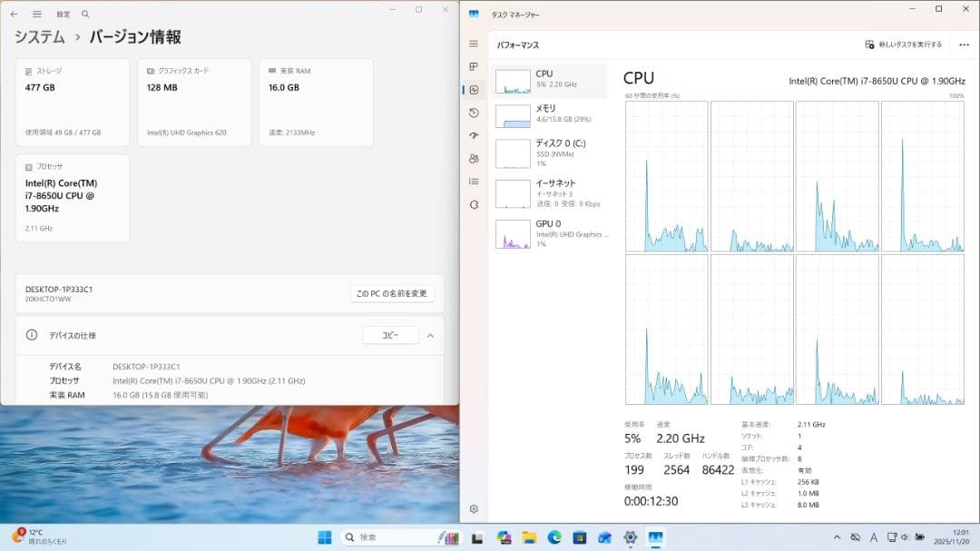Screen dimensions: 980x551
Task: Open the Details view in Task Manager
Action: coord(473,181)
